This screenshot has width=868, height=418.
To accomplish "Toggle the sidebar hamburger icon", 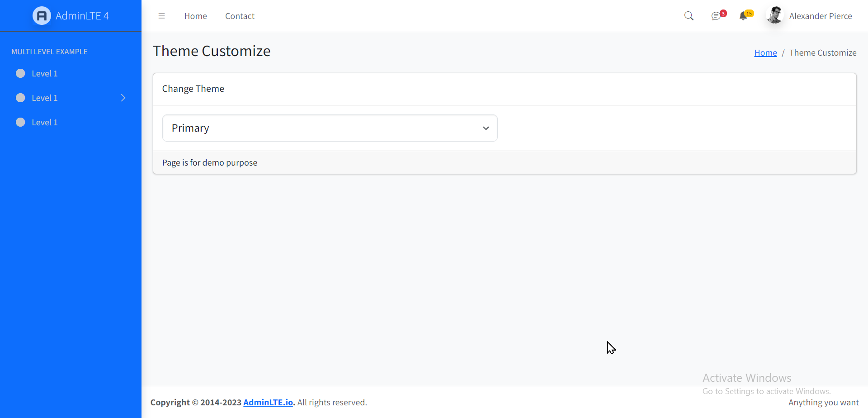I will coord(161,16).
